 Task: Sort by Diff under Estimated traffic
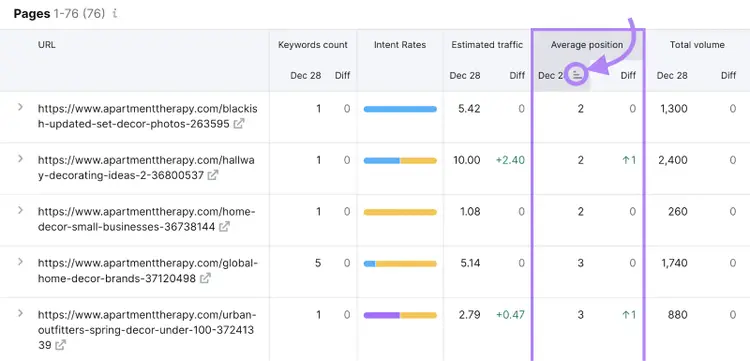pos(517,76)
